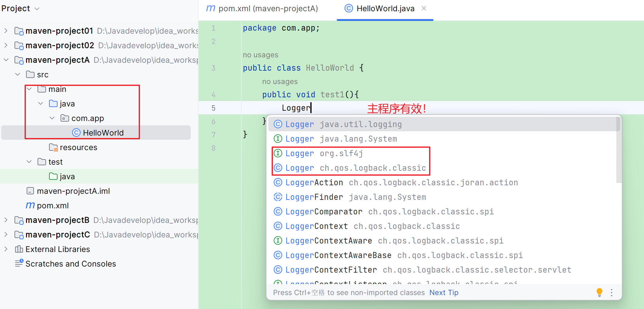Collapse the test folder

pos(29,162)
